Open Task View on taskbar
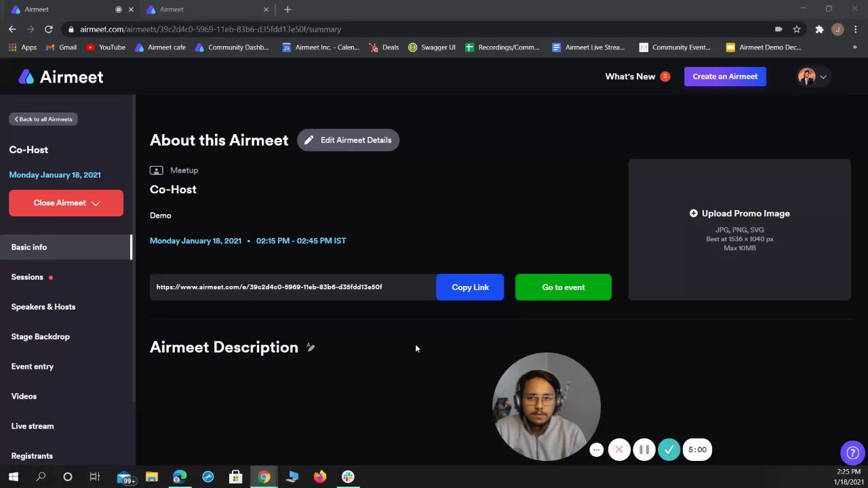 click(x=95, y=476)
